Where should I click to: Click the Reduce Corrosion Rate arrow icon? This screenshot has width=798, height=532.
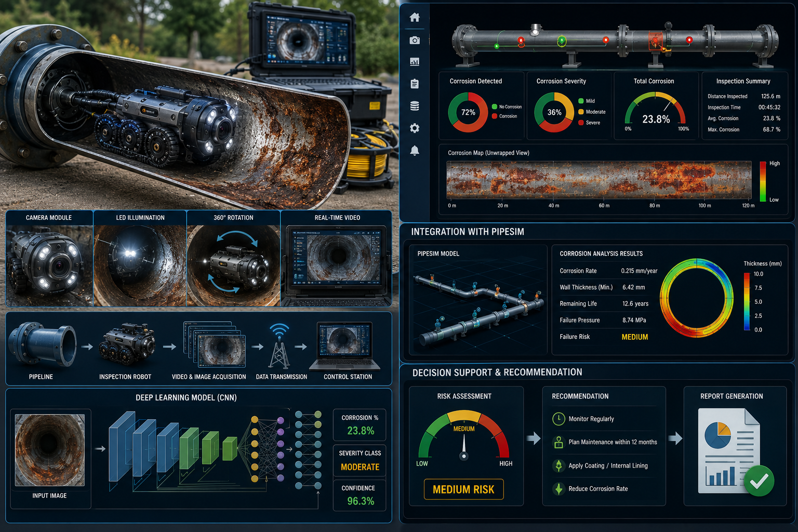[x=558, y=489]
